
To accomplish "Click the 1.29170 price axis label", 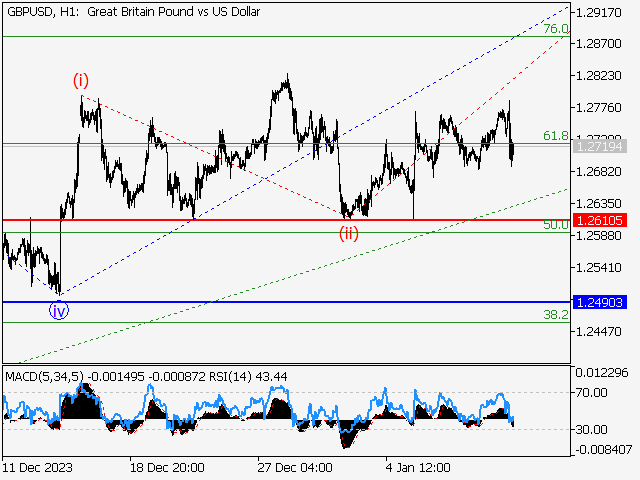I will click(598, 13).
